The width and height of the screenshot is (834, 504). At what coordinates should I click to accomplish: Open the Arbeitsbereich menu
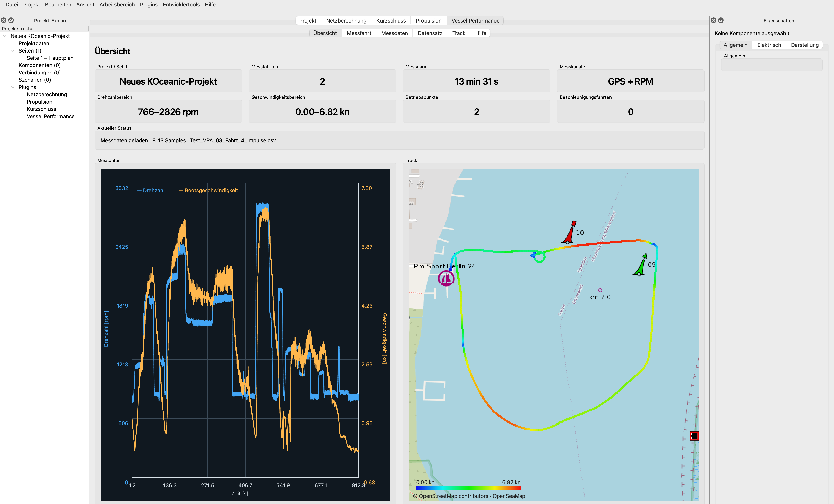pyautogui.click(x=117, y=5)
